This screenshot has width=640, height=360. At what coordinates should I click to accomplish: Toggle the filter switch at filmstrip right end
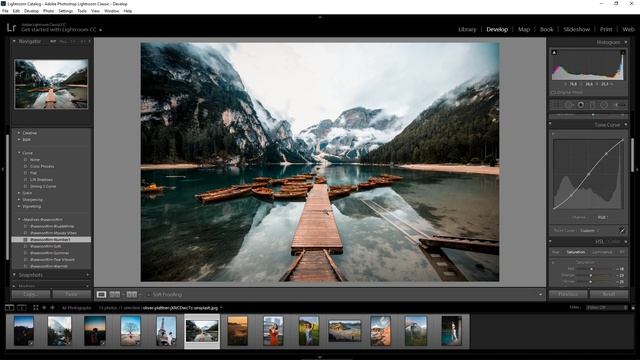(633, 308)
